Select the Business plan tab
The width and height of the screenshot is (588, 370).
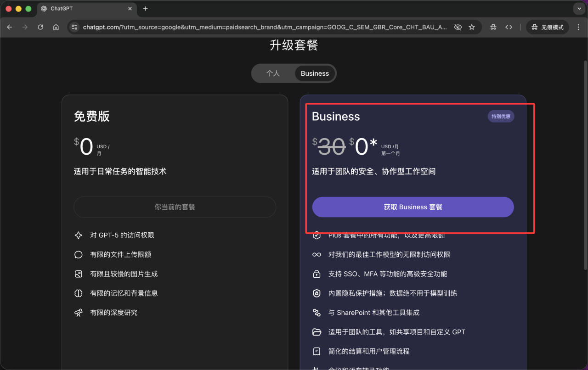(x=315, y=73)
